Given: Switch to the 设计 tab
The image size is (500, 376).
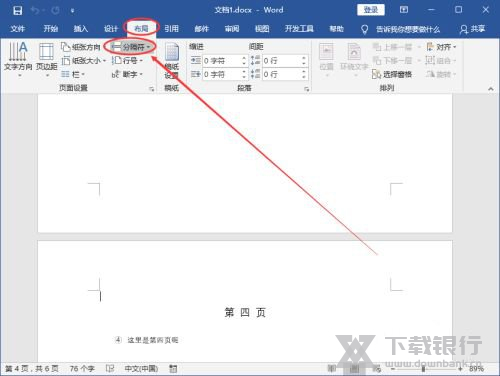Looking at the screenshot, I should (x=111, y=29).
